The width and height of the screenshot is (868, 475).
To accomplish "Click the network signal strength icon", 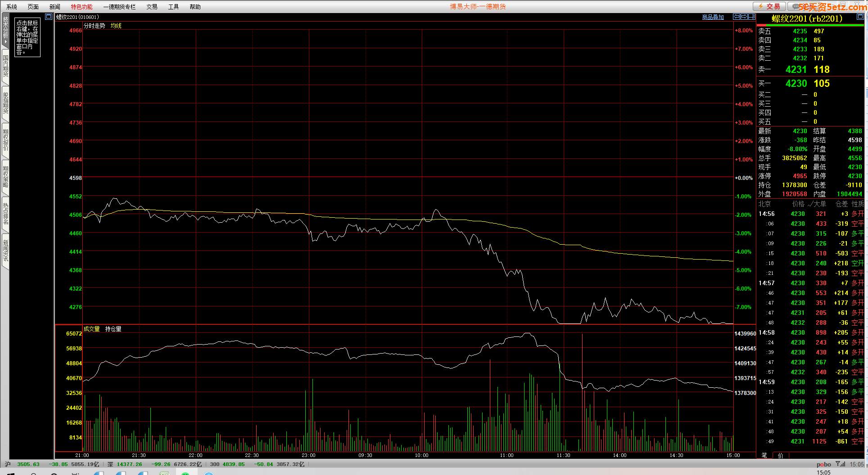I will 840,464.
